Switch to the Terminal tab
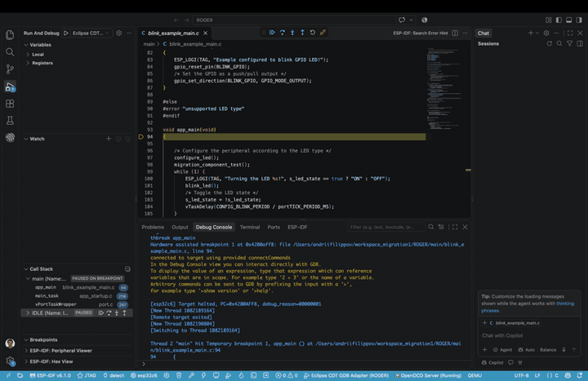This screenshot has height=381, width=588. pos(250,227)
